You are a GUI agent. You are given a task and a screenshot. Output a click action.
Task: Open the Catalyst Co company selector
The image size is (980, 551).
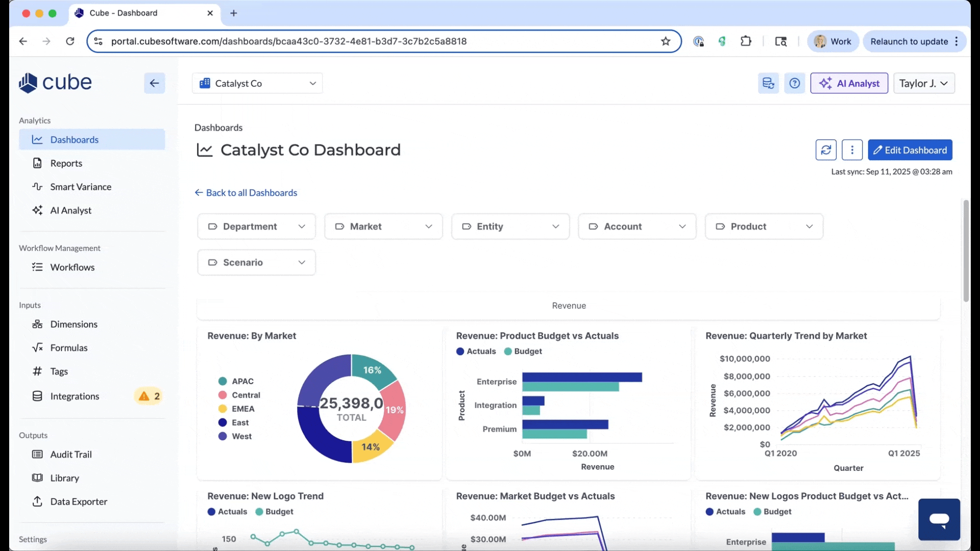tap(257, 83)
